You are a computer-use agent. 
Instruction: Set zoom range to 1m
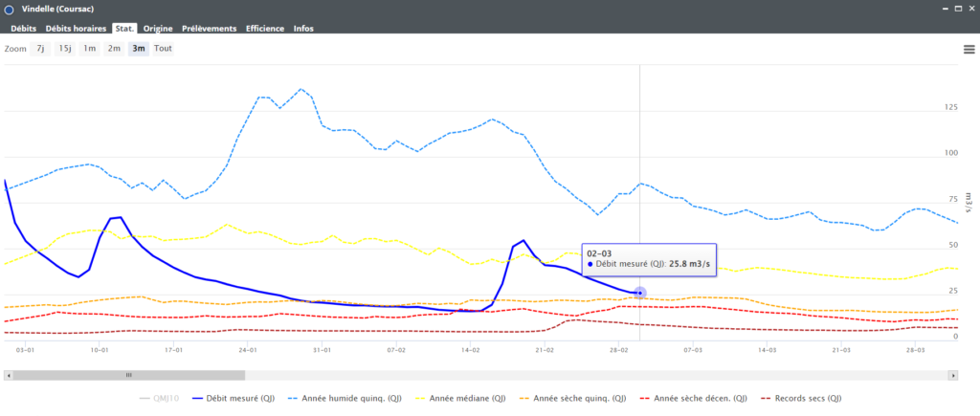click(90, 48)
